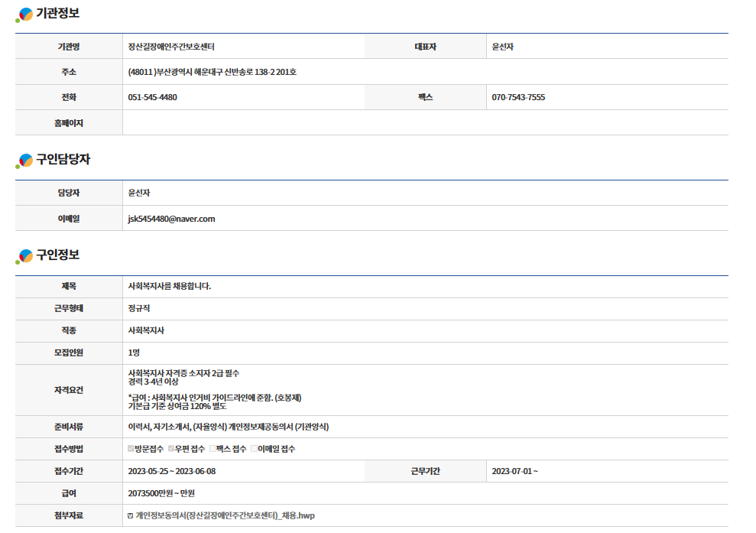
Task: Toggle the 방문접수 checkbox
Action: (131, 449)
